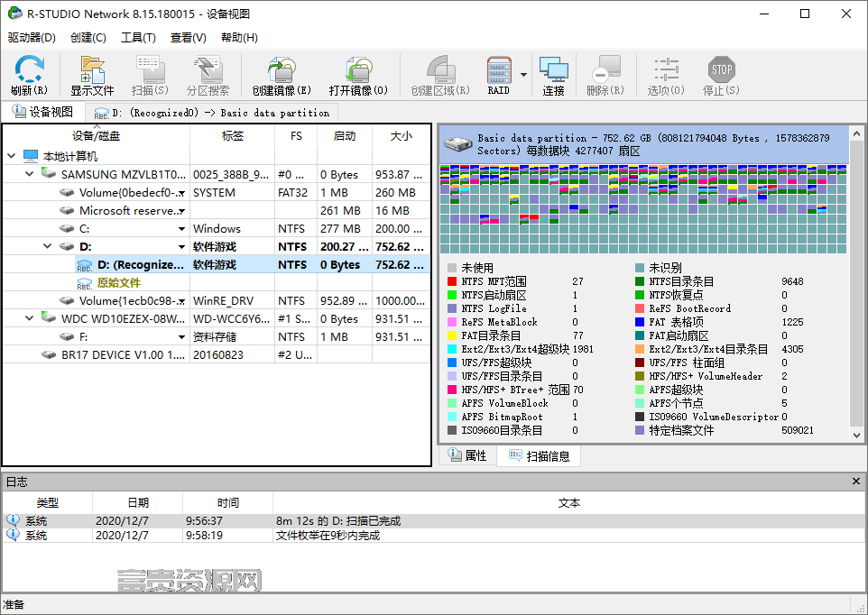
Task: Collapse the SAMSUNG MZVLB1T0 disk node
Action: pos(30,174)
